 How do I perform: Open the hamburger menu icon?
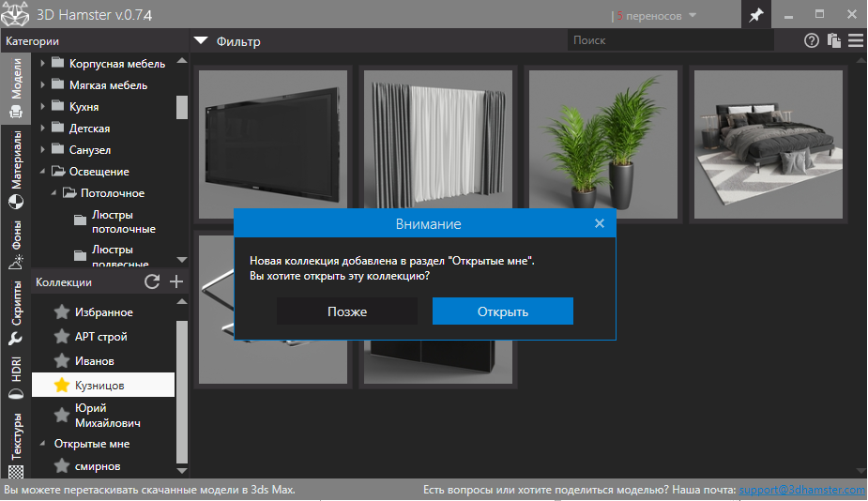[x=855, y=40]
